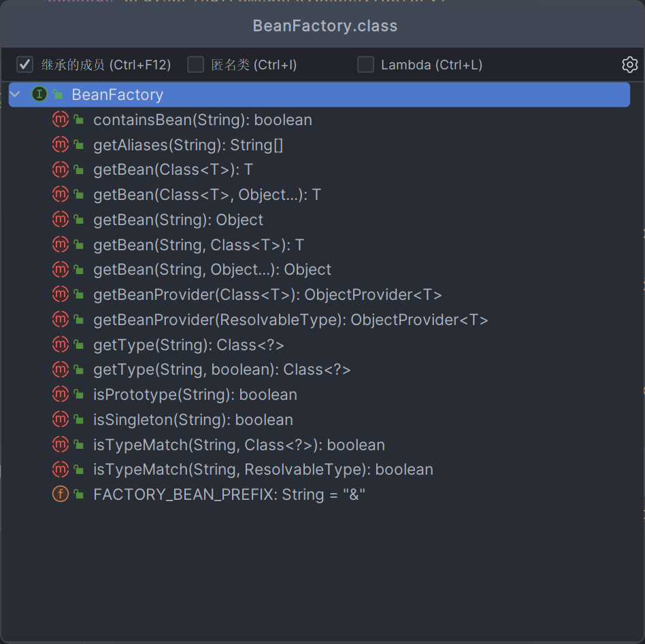Viewport: 645px width, 644px height.
Task: Click the field icon beside FACTORY_BEAN_PREFIX
Action: 61,494
